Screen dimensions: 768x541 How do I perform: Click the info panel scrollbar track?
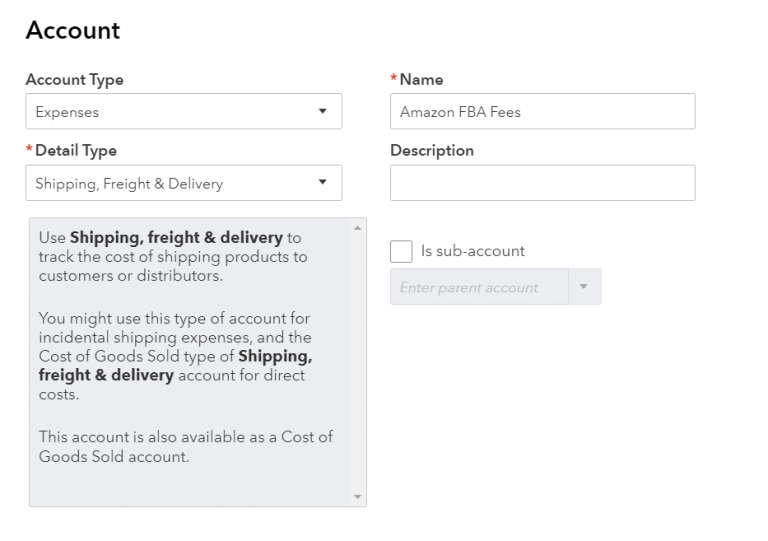(358, 360)
